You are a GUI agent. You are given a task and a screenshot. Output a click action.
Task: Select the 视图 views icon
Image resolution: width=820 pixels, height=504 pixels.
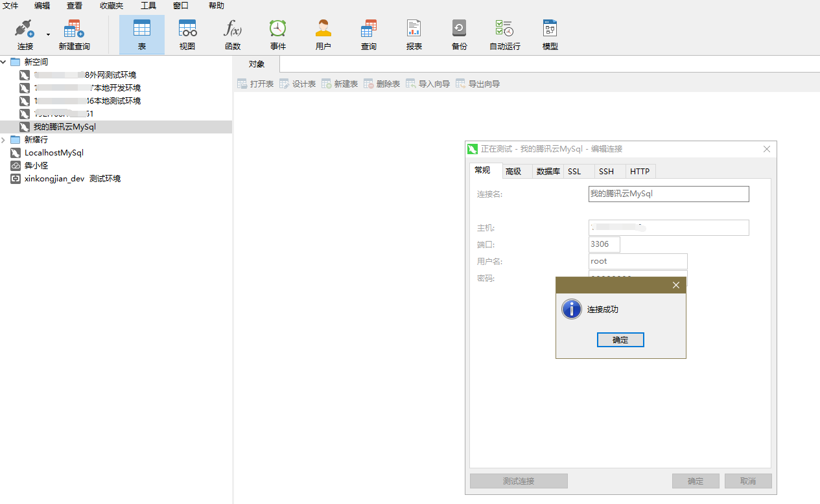pyautogui.click(x=187, y=34)
